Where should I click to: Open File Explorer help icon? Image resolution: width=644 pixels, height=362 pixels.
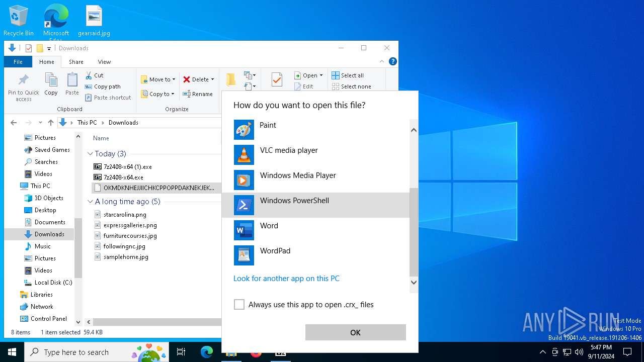coord(393,61)
